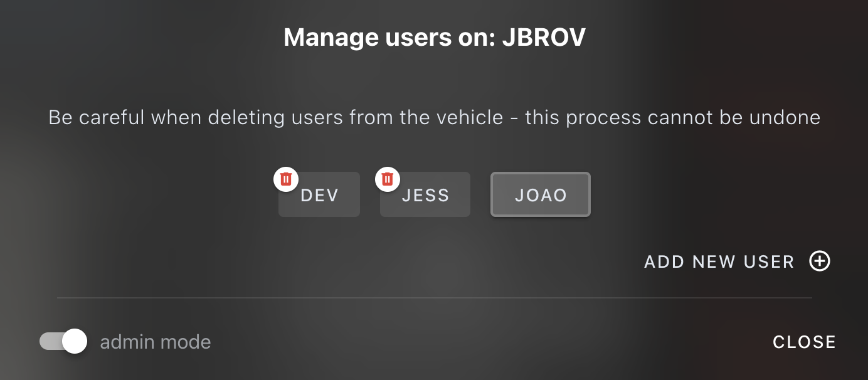Screen dimensions: 868x380
Task: Click ADD NEW USER to create a user
Action: point(719,261)
